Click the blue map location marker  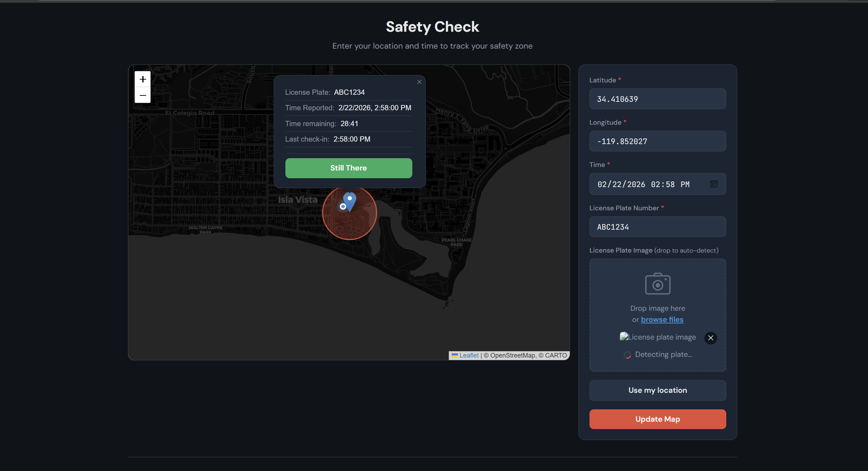coord(350,201)
